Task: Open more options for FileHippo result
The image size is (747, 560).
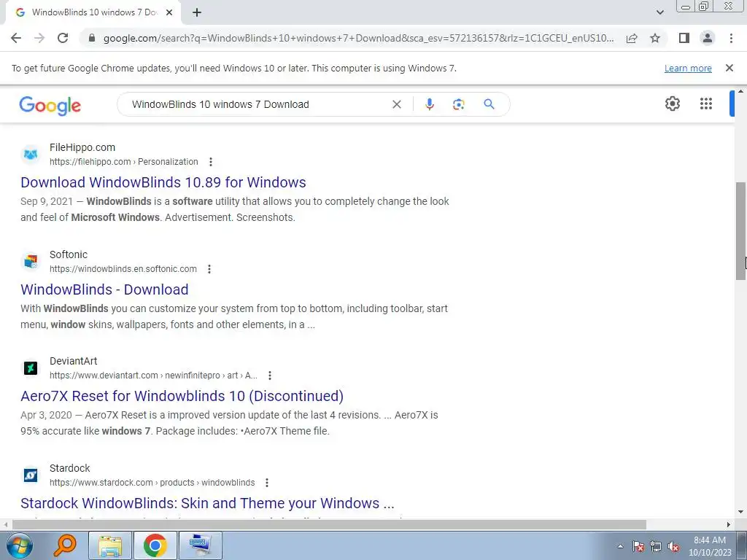Action: click(211, 162)
